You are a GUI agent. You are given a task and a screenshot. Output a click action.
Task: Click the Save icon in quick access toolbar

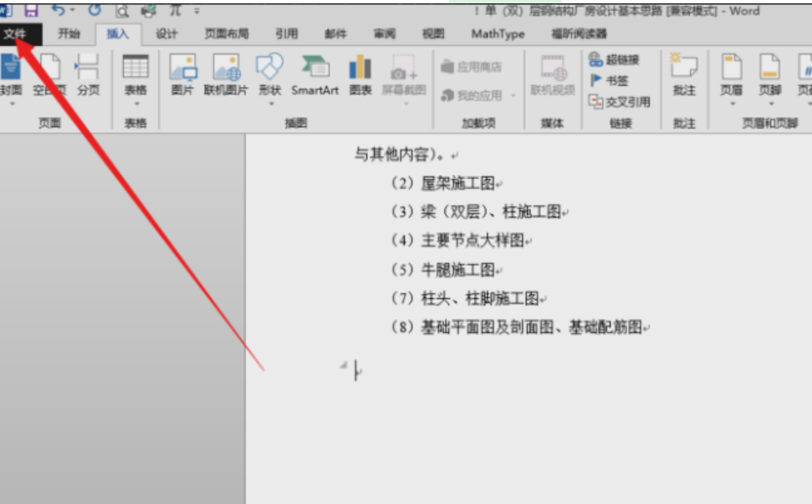coord(31,10)
